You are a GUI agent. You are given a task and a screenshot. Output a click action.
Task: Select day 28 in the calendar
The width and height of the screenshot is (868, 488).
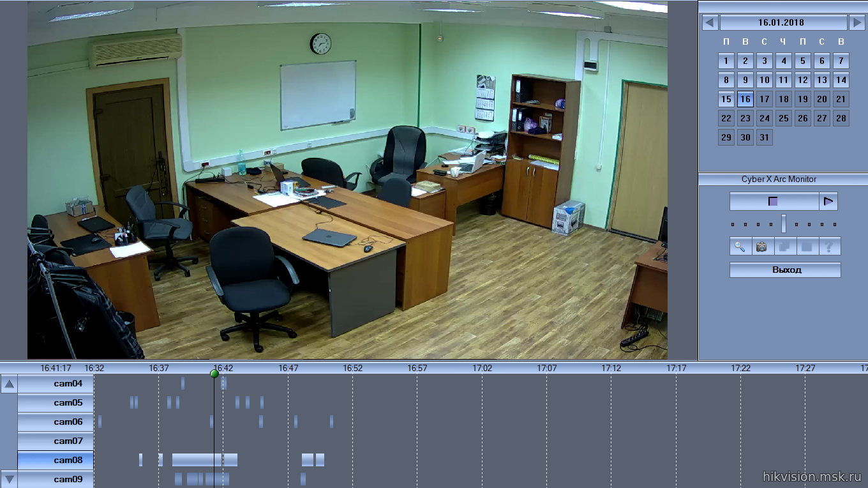pos(841,118)
